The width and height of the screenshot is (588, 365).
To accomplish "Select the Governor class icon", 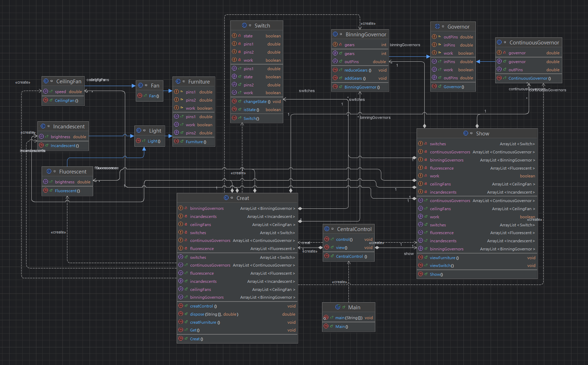I will point(437,26).
